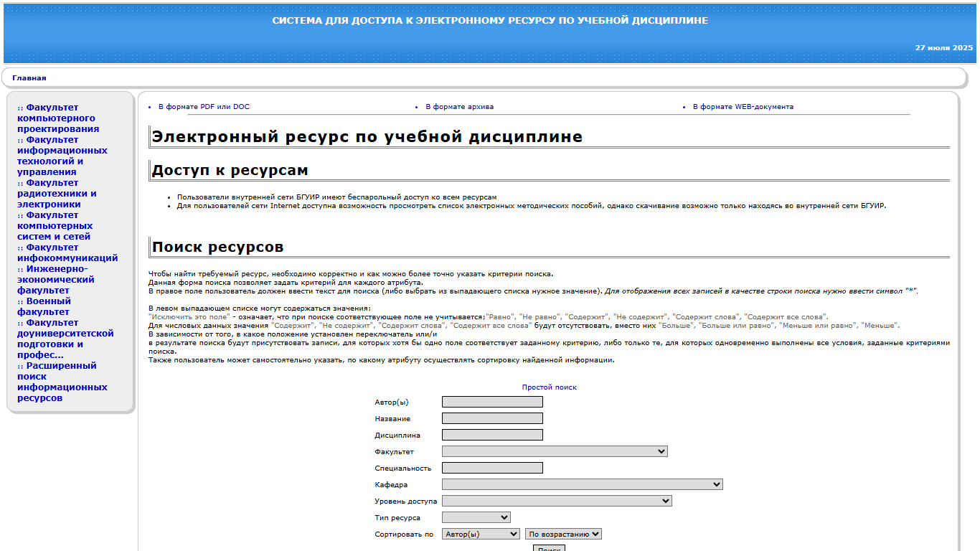Expand the Уровень доступа dropdown
This screenshot has height=551, width=980.
557,501
